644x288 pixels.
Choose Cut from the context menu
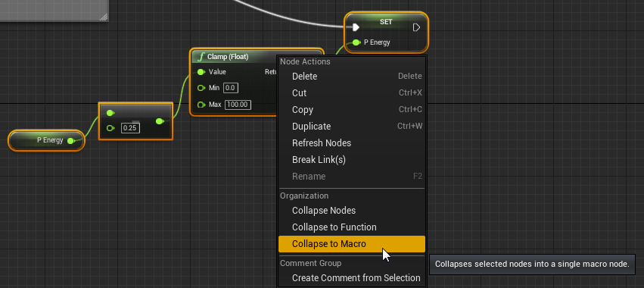352,93
